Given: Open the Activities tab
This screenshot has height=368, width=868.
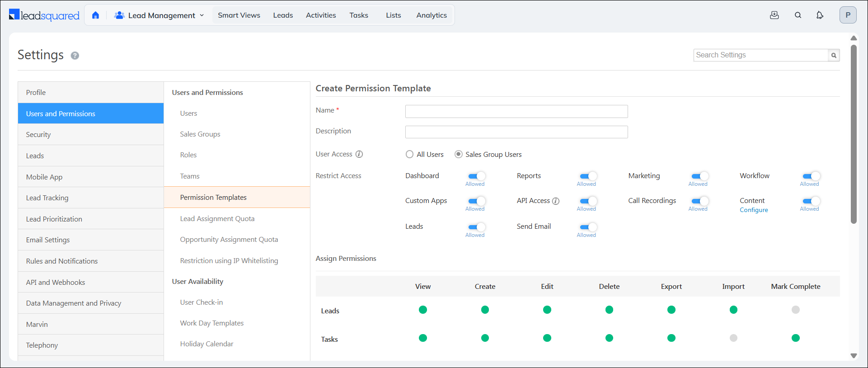Looking at the screenshot, I should 321,15.
